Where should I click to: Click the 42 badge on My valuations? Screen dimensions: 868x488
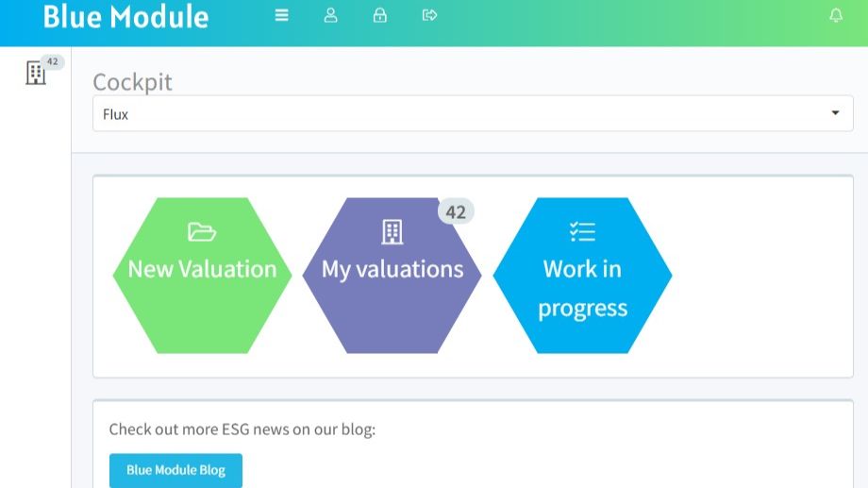tap(456, 211)
